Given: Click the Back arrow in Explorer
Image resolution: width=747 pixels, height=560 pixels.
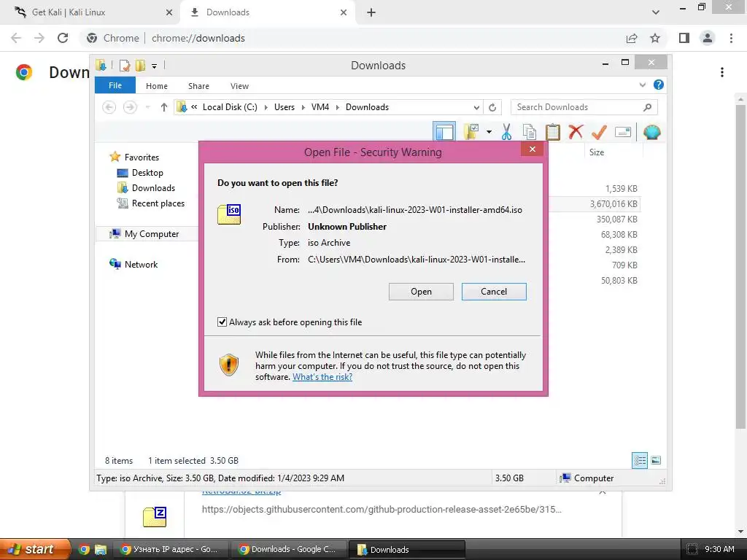Looking at the screenshot, I should [x=109, y=107].
